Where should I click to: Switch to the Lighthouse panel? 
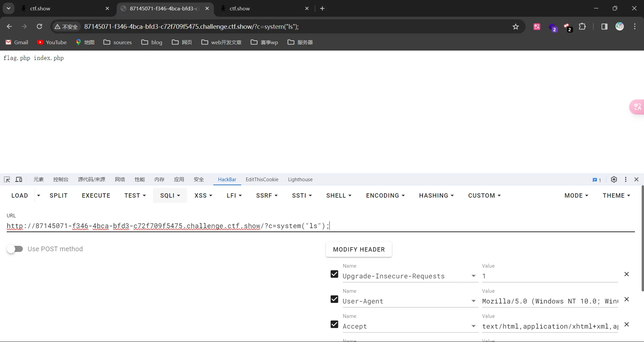(x=300, y=180)
